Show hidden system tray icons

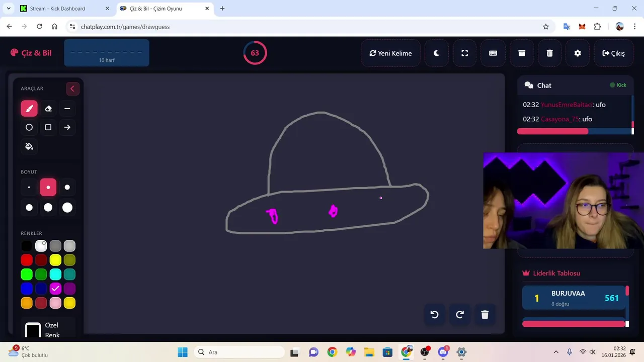(x=556, y=352)
